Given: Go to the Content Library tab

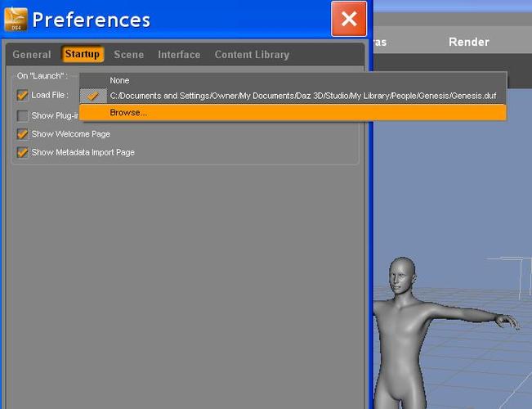Looking at the screenshot, I should (252, 54).
